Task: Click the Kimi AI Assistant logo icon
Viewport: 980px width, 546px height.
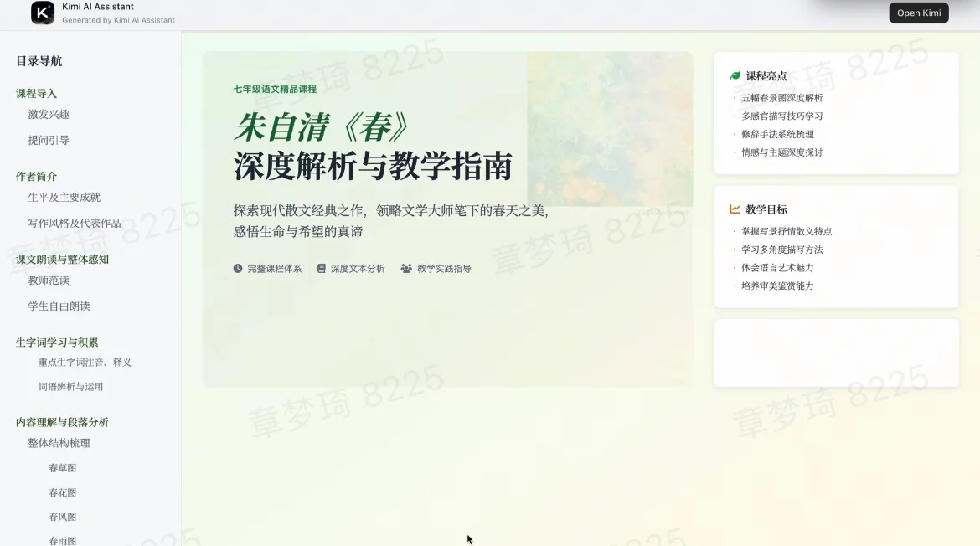Action: click(42, 12)
